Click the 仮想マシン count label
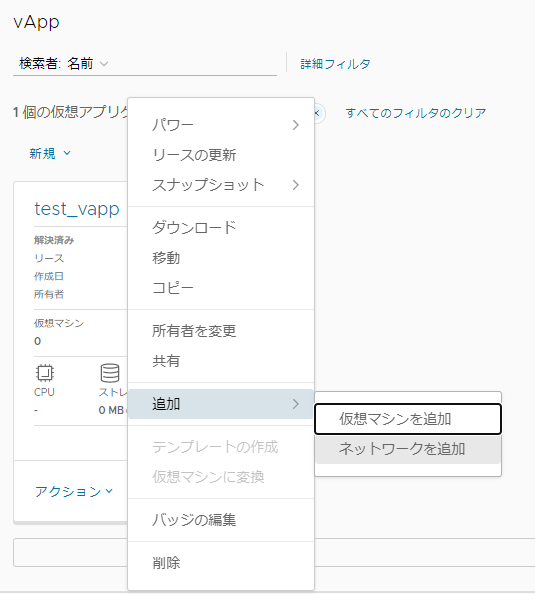The image size is (535, 594). point(59,323)
